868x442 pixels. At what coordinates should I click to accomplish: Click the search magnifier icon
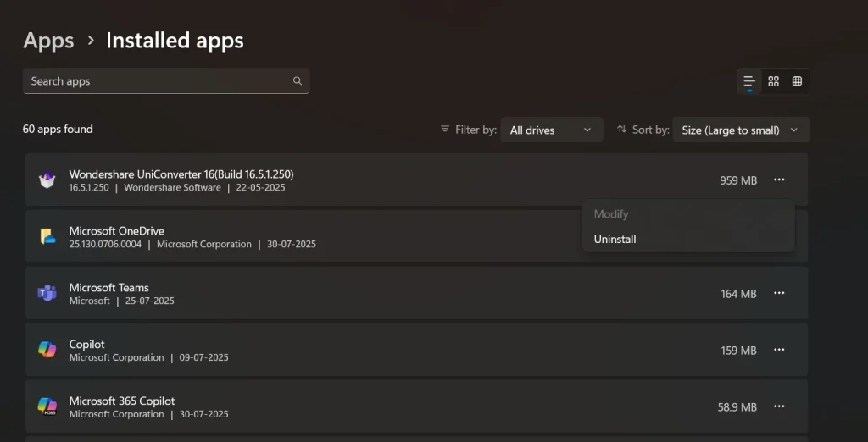click(298, 81)
